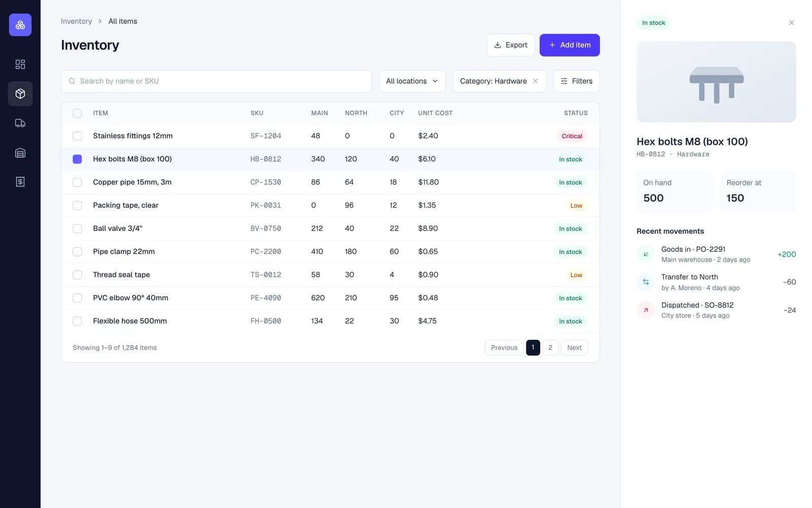Expand the All locations dropdown

[x=412, y=81]
